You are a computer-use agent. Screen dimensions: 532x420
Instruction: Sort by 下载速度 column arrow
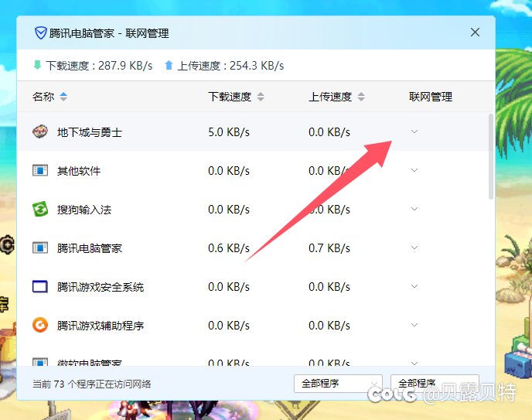[x=261, y=97]
